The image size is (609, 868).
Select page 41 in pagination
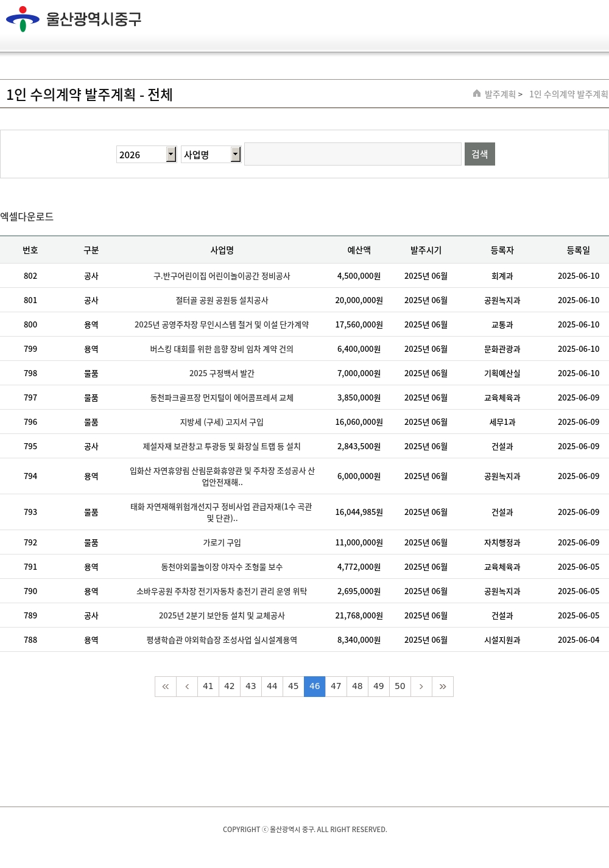[208, 687]
